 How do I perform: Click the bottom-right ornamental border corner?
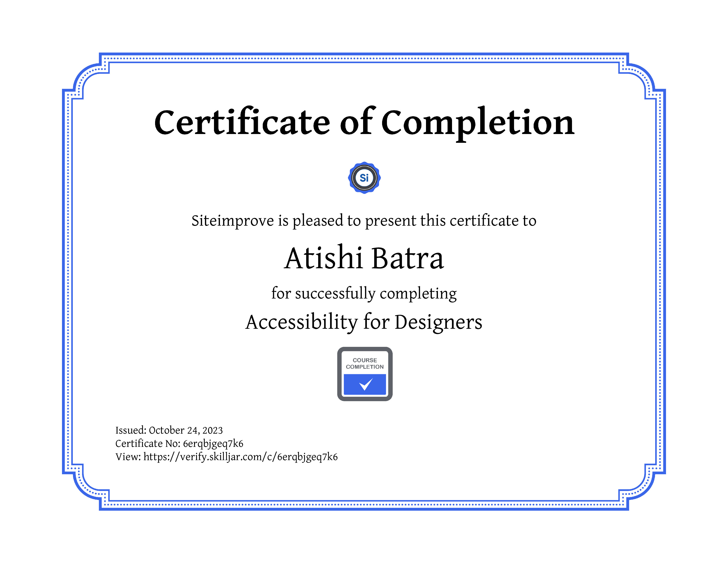click(x=642, y=487)
